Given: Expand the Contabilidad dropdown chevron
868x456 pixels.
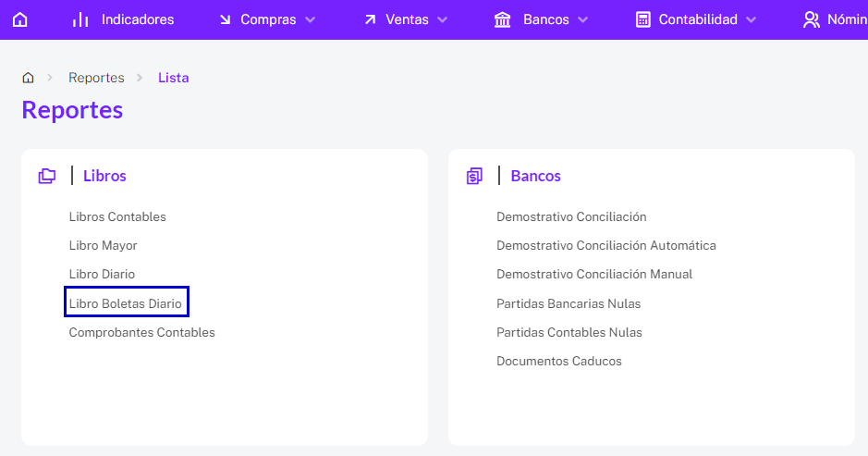Looking at the screenshot, I should pyautogui.click(x=751, y=20).
